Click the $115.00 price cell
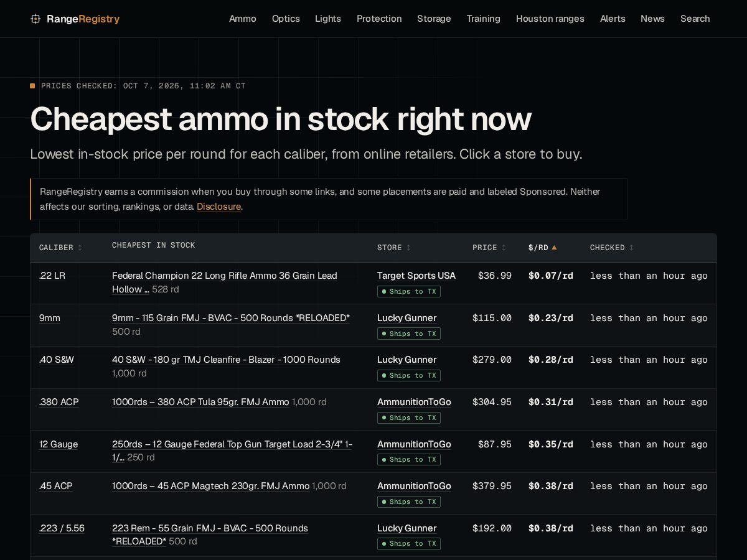 tap(492, 318)
